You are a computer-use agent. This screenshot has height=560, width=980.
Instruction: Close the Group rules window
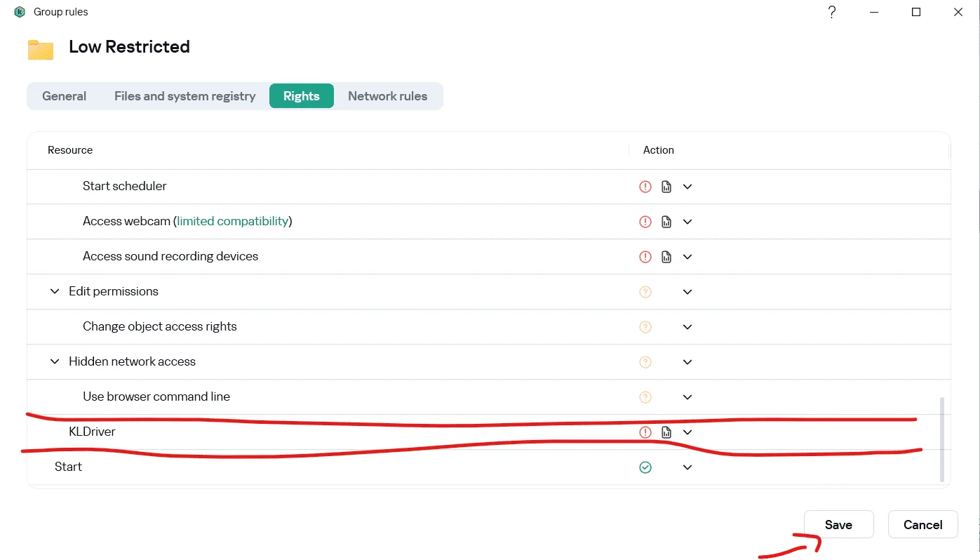click(958, 12)
